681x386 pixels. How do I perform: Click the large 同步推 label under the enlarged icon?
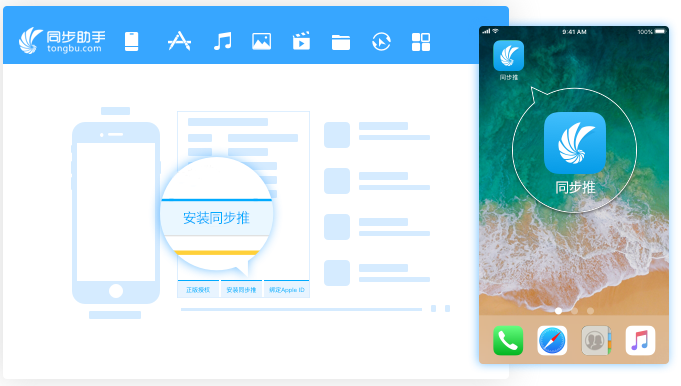click(575, 187)
